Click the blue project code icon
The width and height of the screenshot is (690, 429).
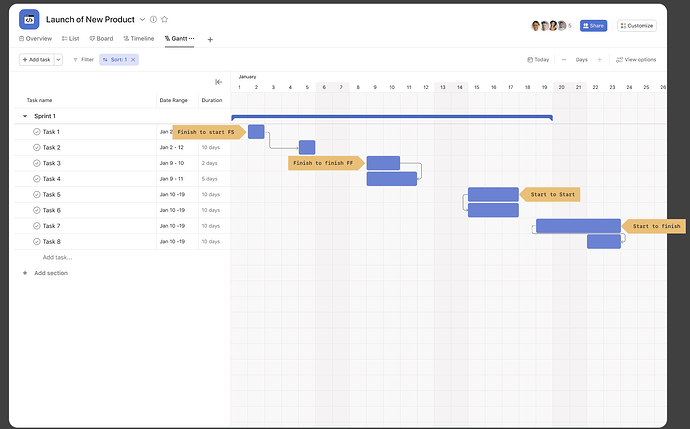29,19
